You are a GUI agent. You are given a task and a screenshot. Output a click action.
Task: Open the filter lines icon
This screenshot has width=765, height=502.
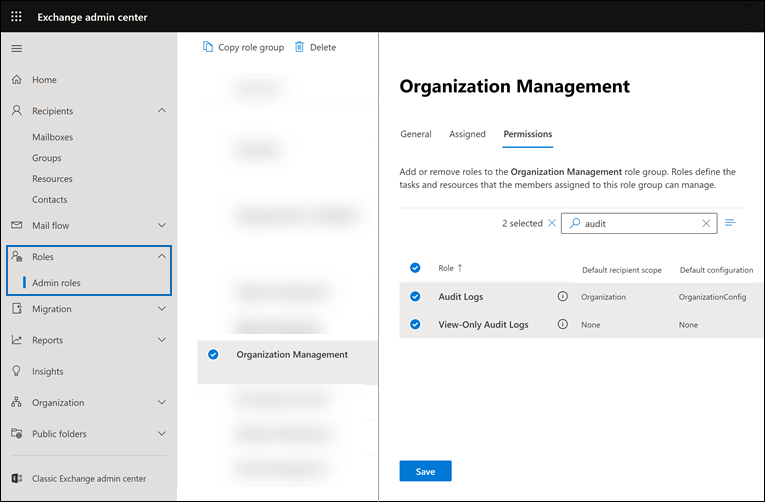(x=730, y=222)
